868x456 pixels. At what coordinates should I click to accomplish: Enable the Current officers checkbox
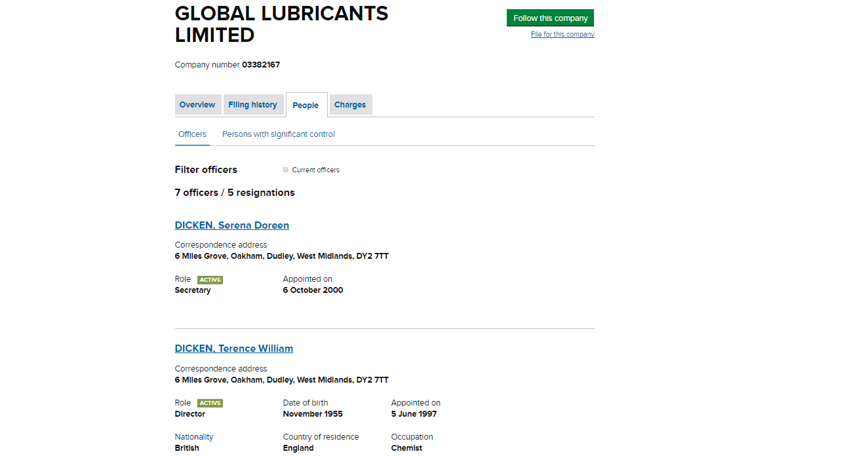coord(286,170)
